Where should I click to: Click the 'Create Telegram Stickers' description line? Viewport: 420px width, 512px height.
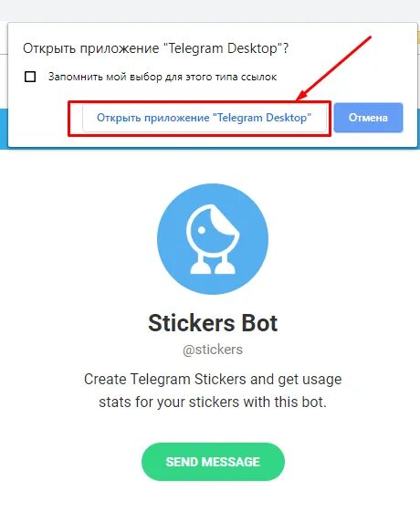(213, 380)
